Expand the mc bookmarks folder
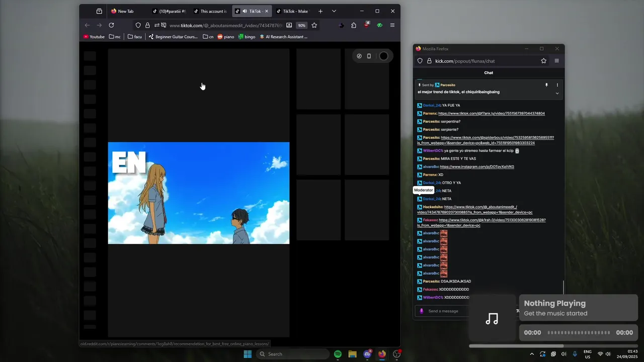The width and height of the screenshot is (644, 362). point(115,37)
